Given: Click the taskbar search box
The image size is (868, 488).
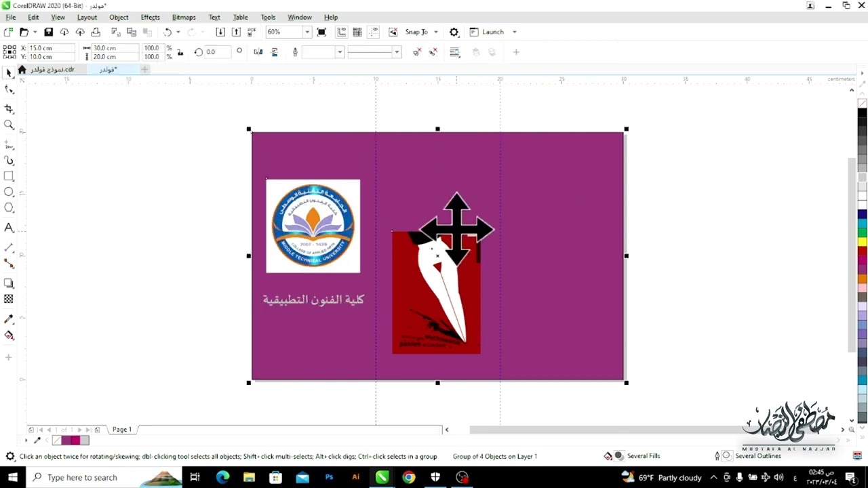Looking at the screenshot, I should coord(104,477).
